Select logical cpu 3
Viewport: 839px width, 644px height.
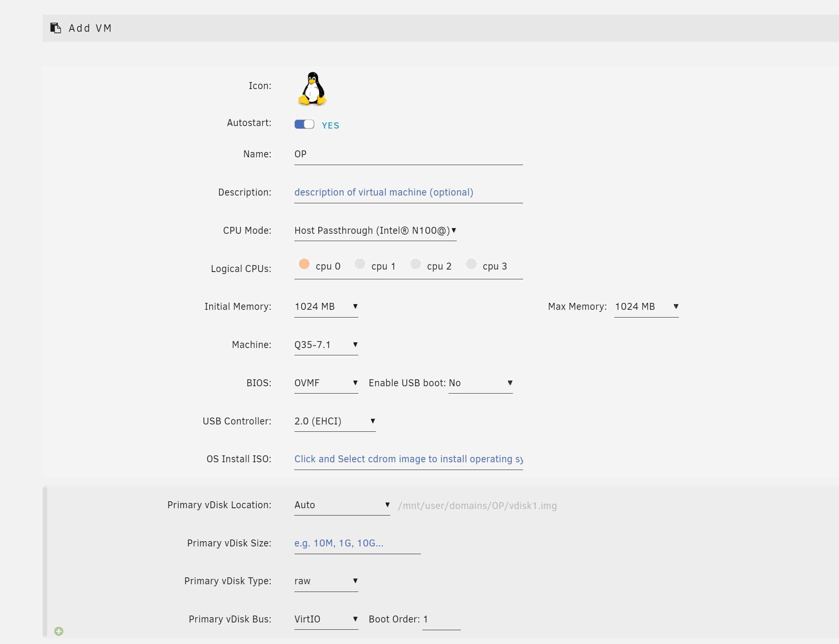coord(471,264)
